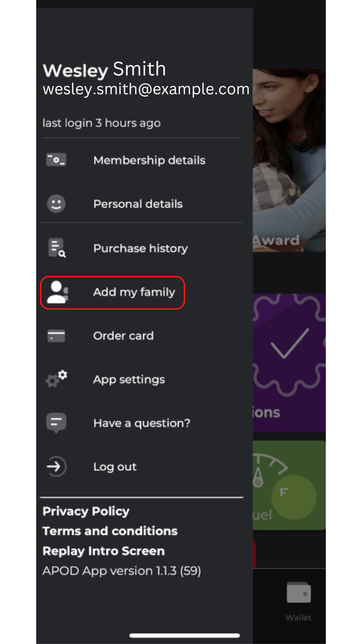Select Order card menu entry

click(x=123, y=336)
